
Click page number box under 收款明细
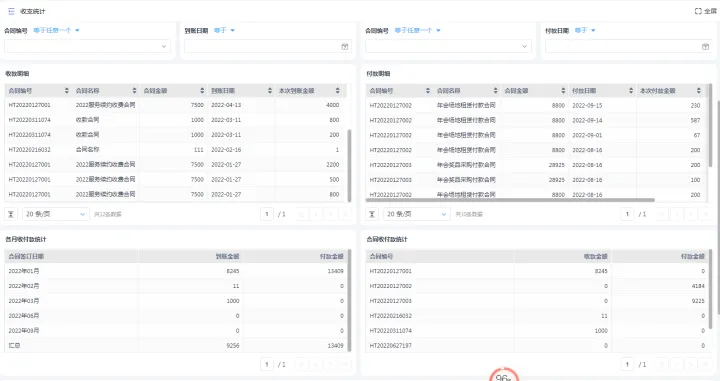[x=267, y=214]
